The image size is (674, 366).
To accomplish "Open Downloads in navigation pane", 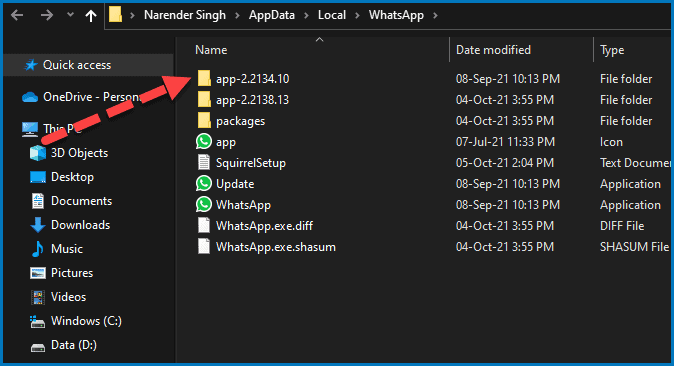I will (80, 225).
